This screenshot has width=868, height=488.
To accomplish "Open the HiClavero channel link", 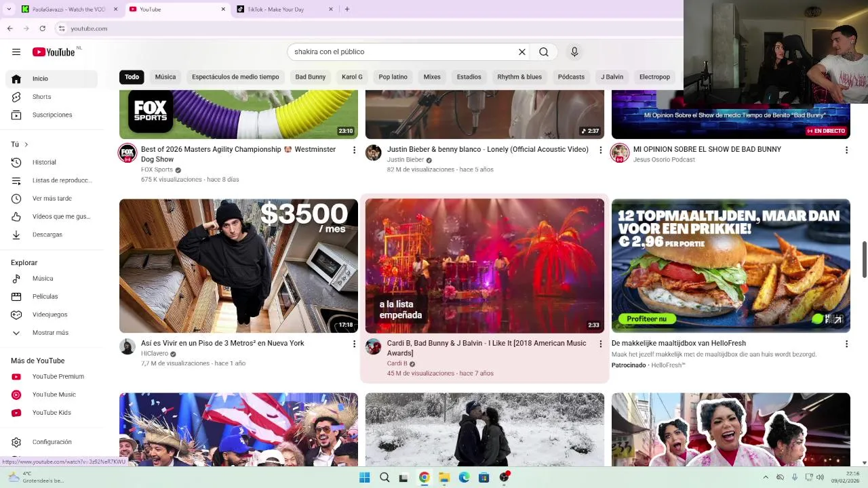I will click(155, 354).
